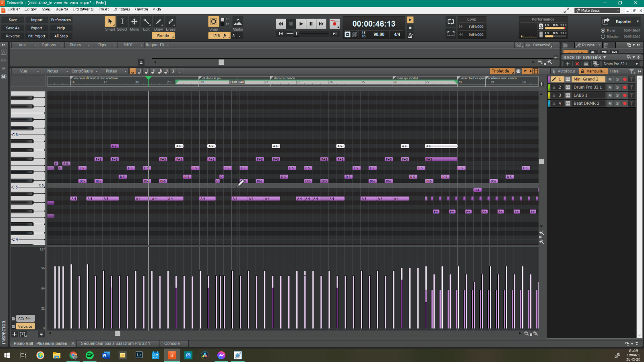Screen dimensions: 644x362
Task: Open the Make Beats workspace dropdown
Action: tap(597, 10)
